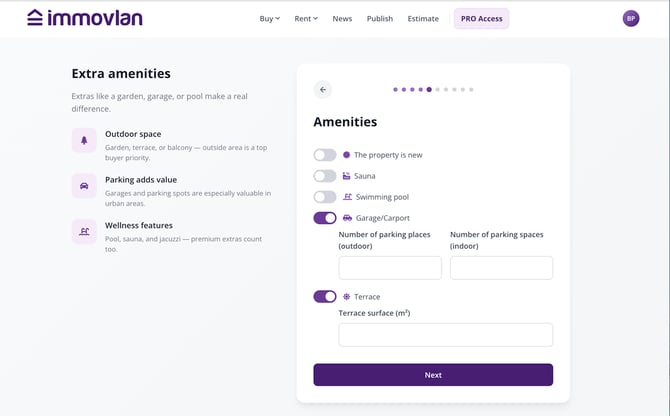Image resolution: width=670 pixels, height=416 pixels.
Task: Click the Garage/Carport car icon
Action: tap(347, 218)
